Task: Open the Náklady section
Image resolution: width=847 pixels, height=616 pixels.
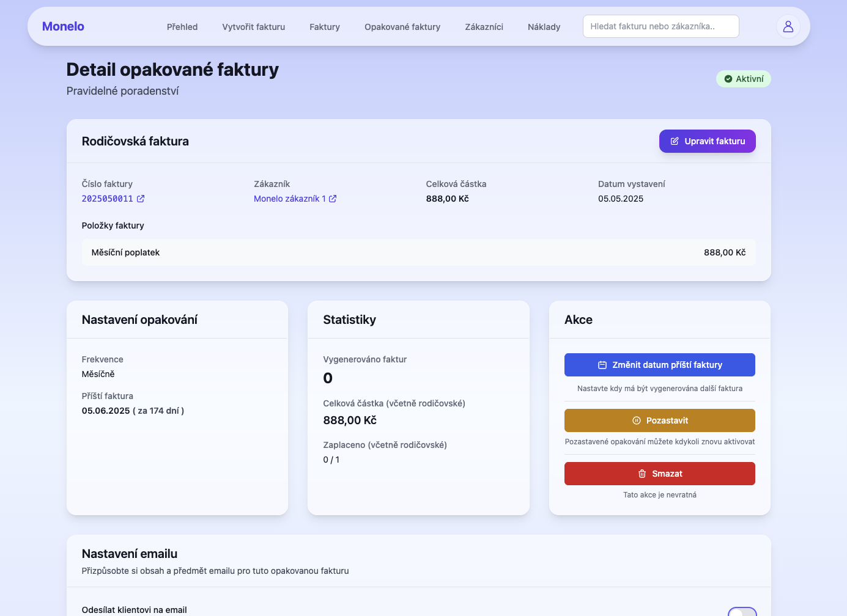Action: tap(544, 26)
